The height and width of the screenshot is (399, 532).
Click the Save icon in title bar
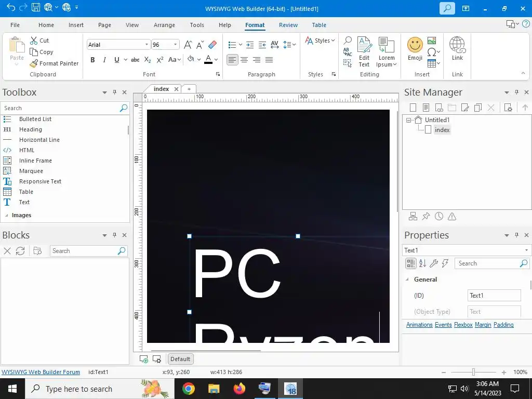(36, 7)
